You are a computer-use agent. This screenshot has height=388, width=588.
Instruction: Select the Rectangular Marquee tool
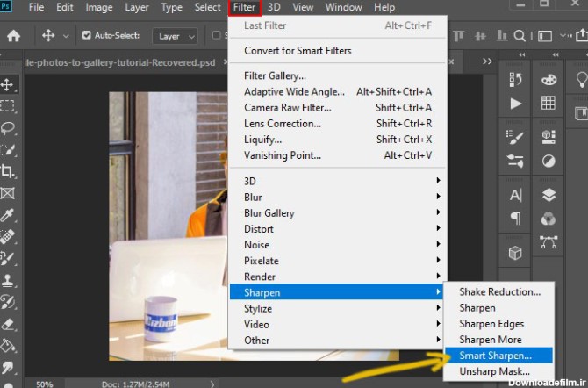(8, 105)
